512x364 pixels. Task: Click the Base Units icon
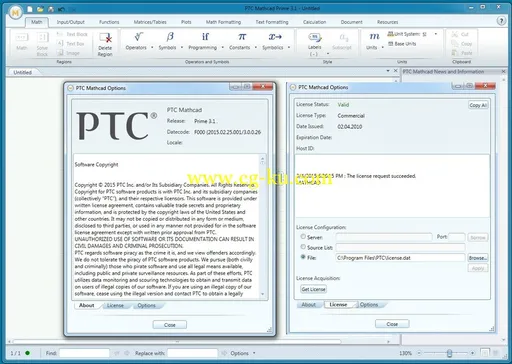(391, 44)
